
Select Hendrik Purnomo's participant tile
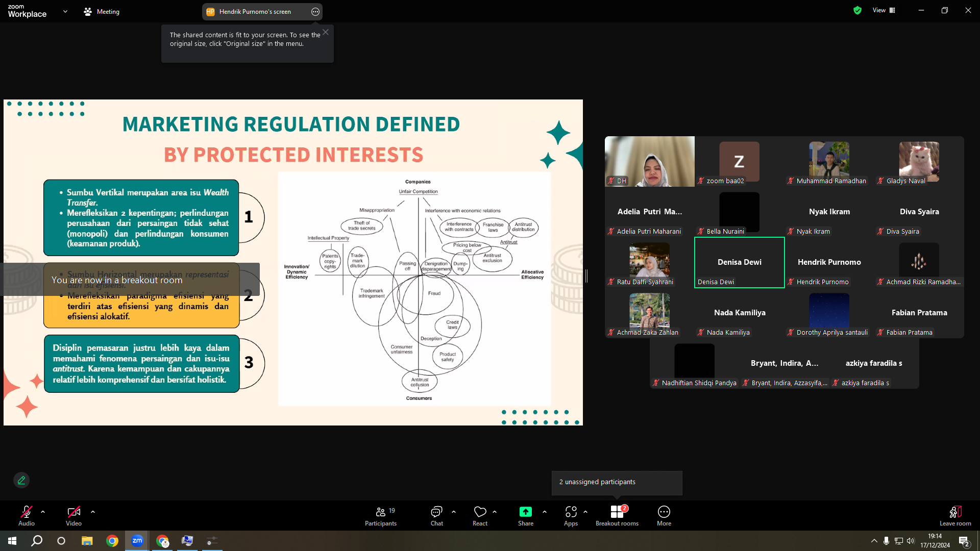[829, 262]
